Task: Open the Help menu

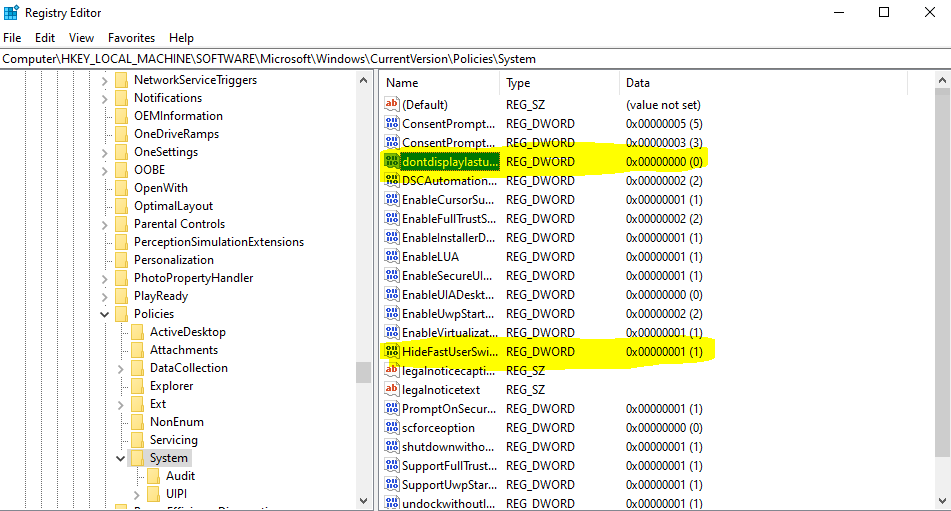Action: (181, 38)
